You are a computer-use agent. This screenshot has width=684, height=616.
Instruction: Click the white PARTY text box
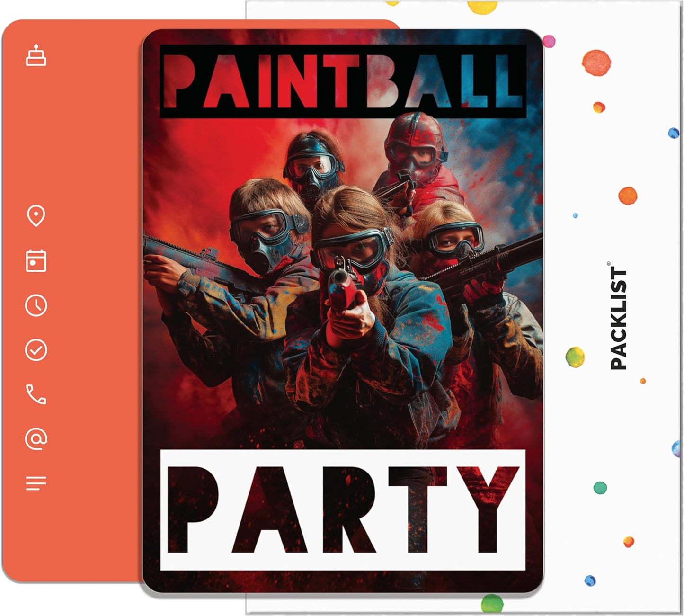[x=343, y=510]
